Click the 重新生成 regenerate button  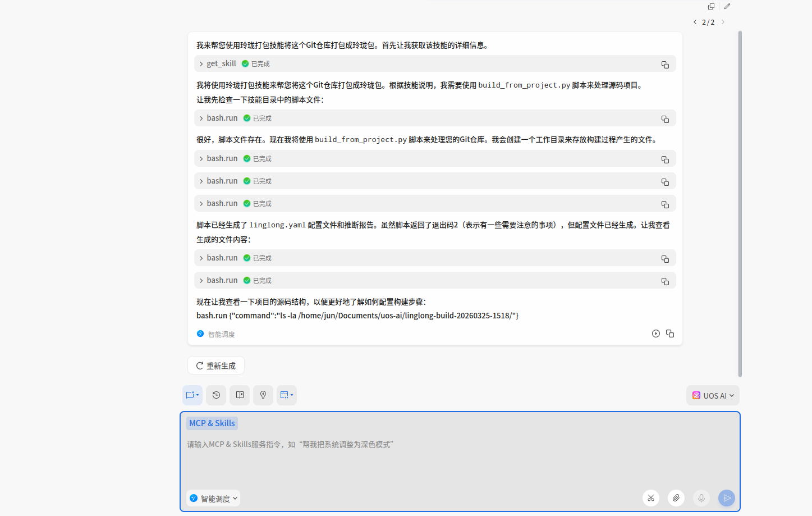(216, 366)
